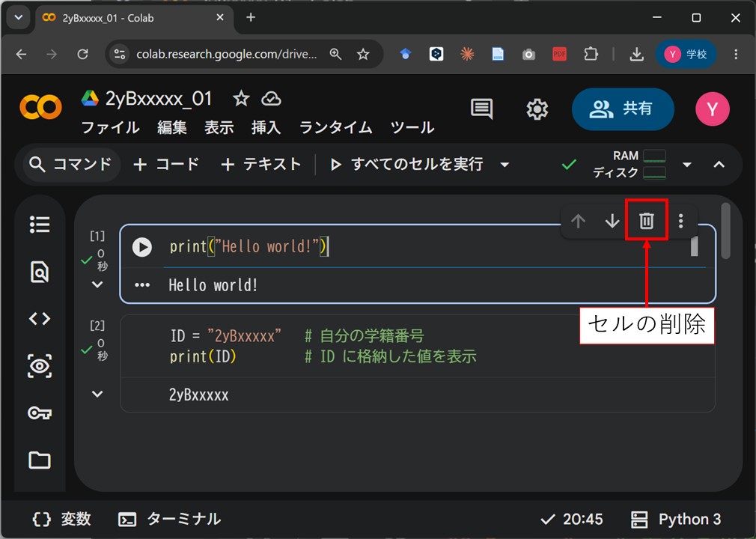Add a code cell with + コード
756x539 pixels.
[166, 165]
